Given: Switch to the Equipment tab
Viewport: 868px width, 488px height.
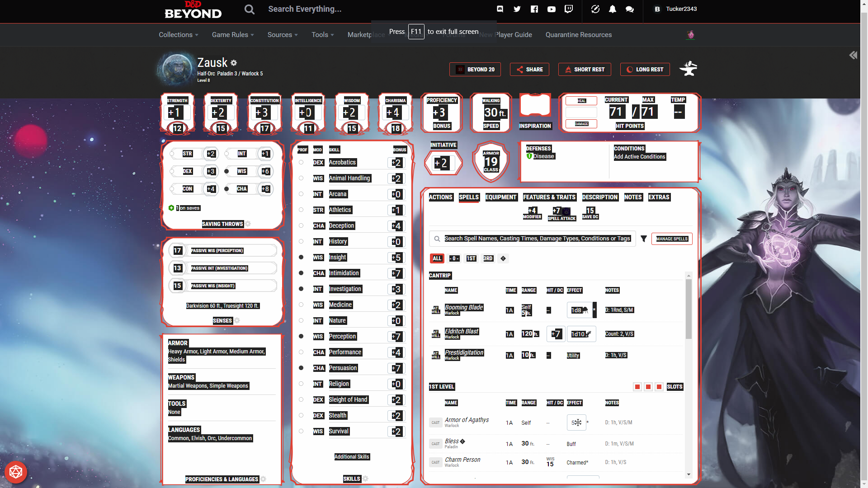Looking at the screenshot, I should 501,197.
